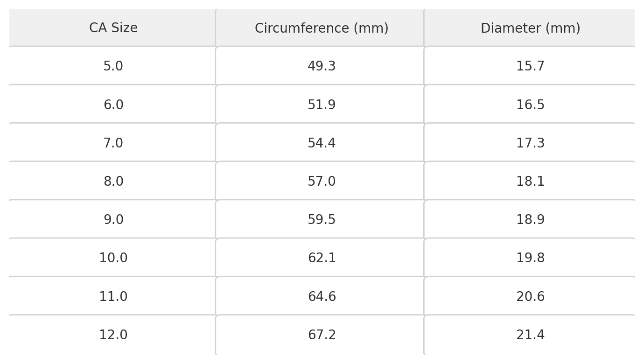The width and height of the screenshot is (644, 364).
Task: Select the diameter 15.7 cell
Action: (530, 66)
